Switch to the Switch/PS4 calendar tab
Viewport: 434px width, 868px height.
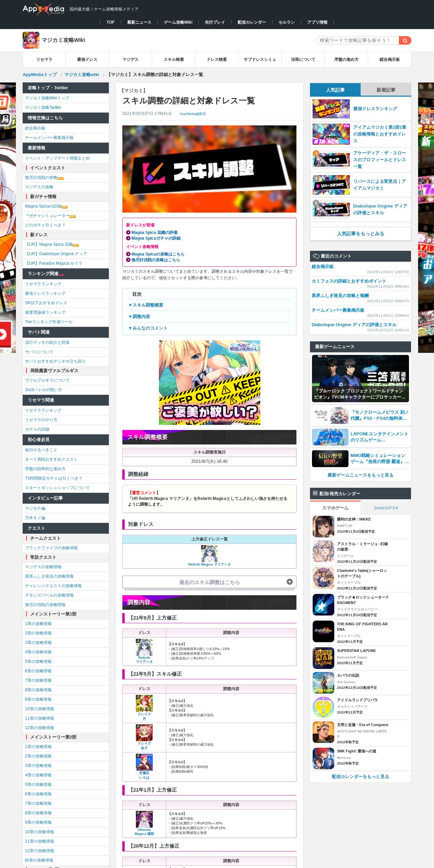[x=386, y=508]
